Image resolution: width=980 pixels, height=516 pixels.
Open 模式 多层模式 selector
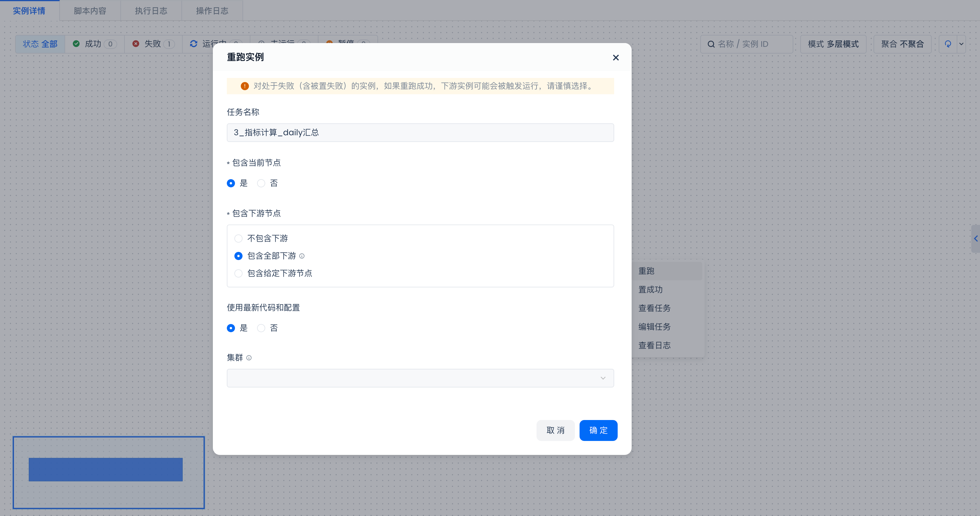tap(833, 44)
